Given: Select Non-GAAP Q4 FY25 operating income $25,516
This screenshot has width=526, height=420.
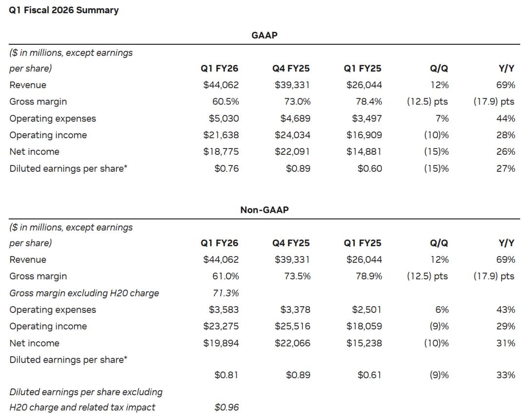Looking at the screenshot, I should pos(293,326).
